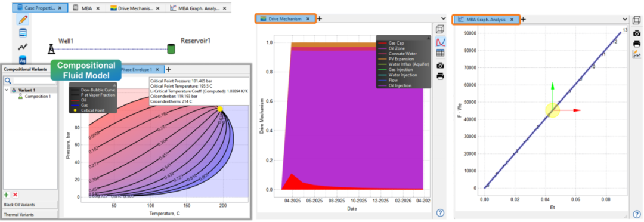Add a new compositional variant with green plus
The image size is (644, 222).
point(7,195)
